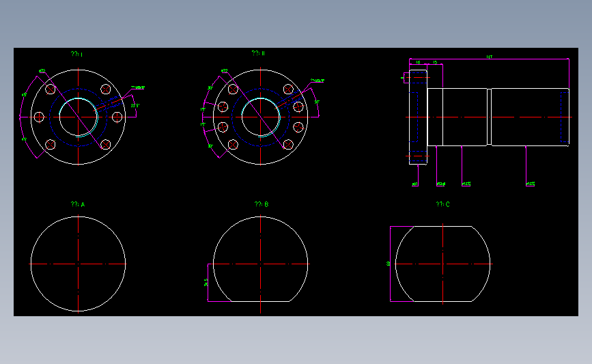This screenshot has height=364, width=592.
Task: Click the "??: C" view label
Action: [x=442, y=204]
